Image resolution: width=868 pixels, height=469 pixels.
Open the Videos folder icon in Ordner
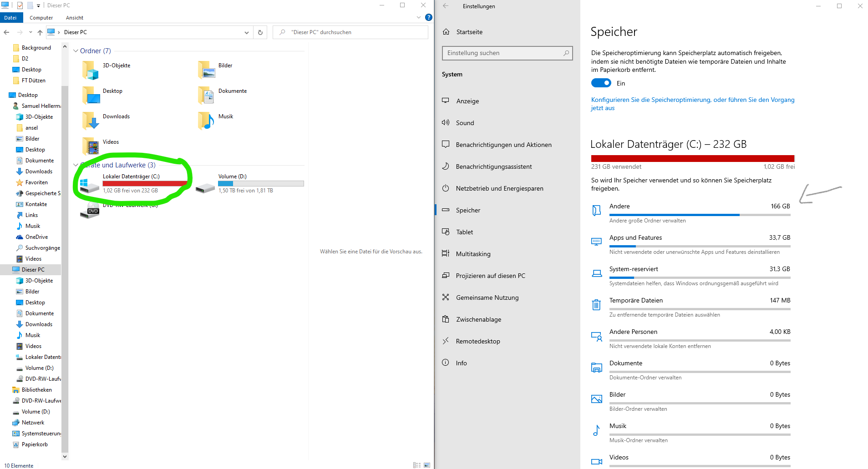[91, 146]
